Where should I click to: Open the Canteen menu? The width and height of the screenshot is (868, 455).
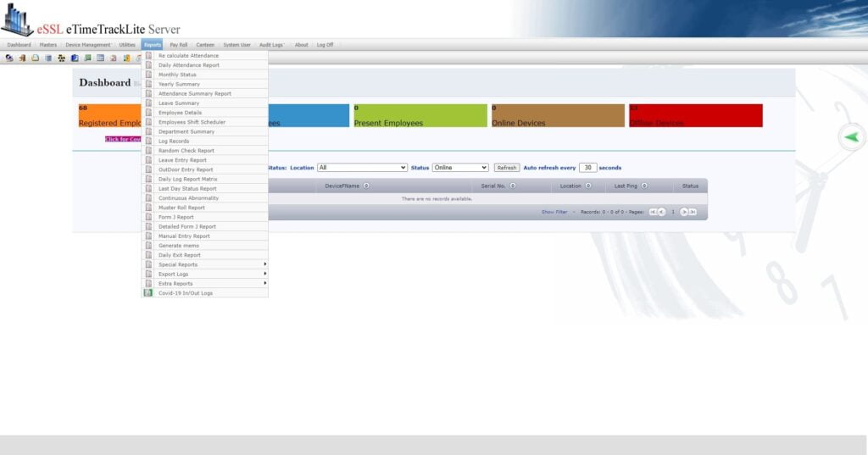pyautogui.click(x=205, y=45)
